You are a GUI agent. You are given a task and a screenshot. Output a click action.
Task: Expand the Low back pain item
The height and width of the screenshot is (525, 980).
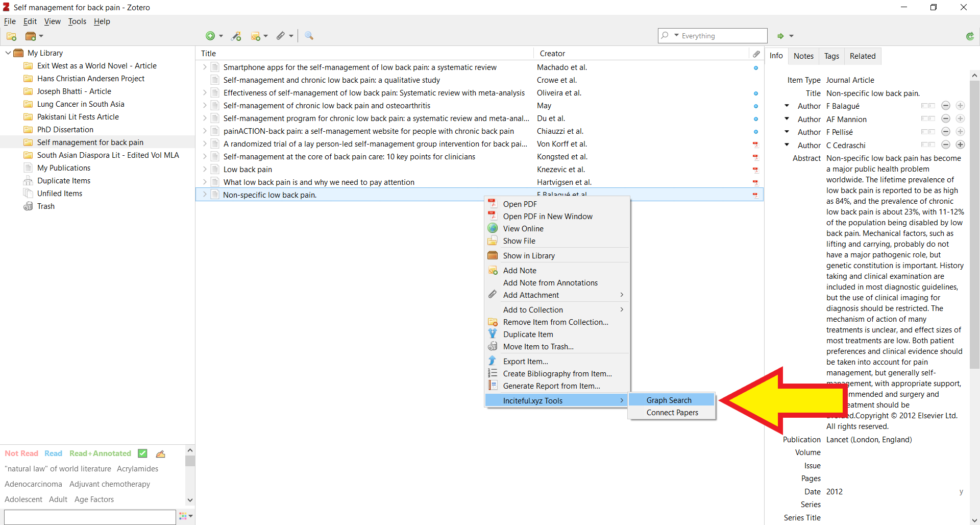205,170
